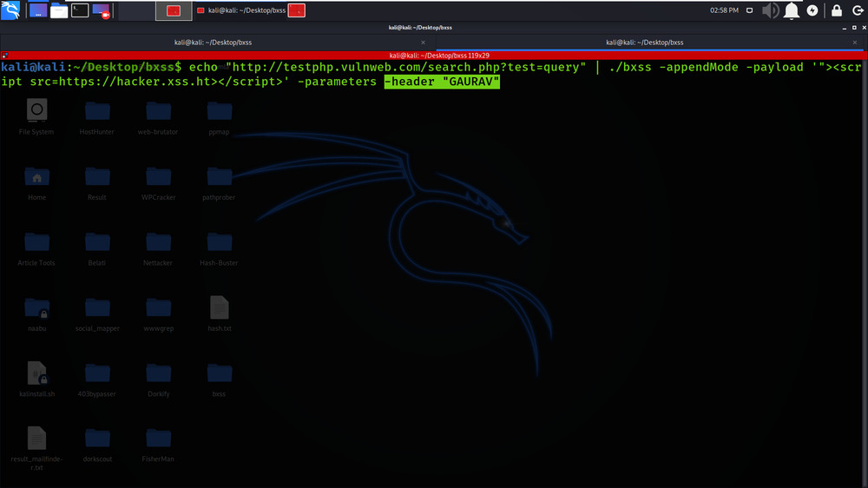Click the File System desktop icon
Screen dimensions: 868x488
pos(36,117)
